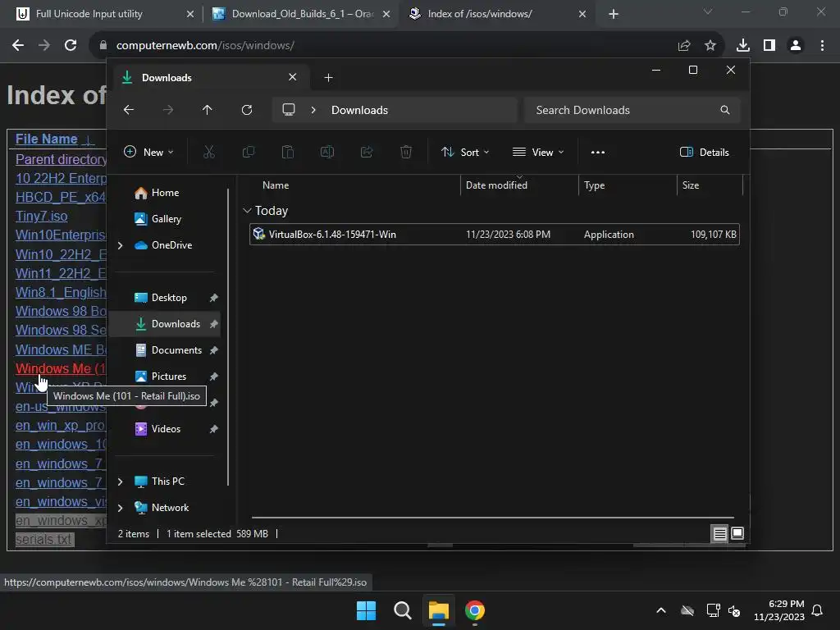The image size is (840, 630).
Task: Go back in File Explorer navigation
Action: click(129, 110)
